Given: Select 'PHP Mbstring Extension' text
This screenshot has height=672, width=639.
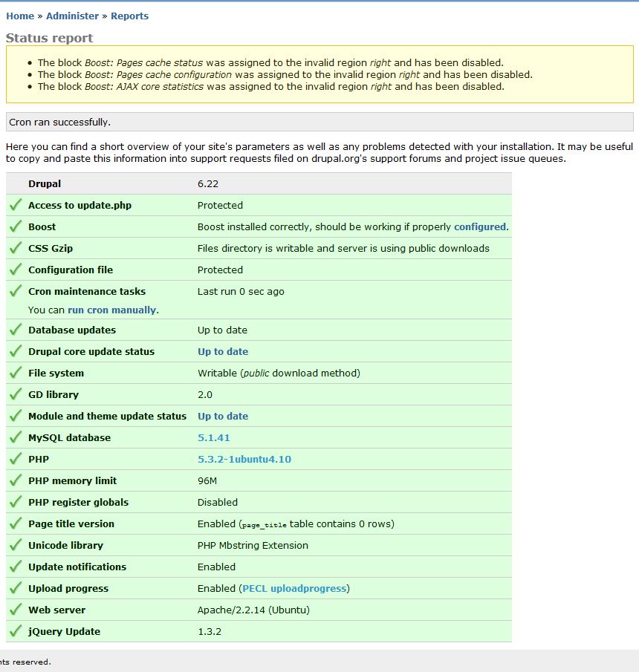Looking at the screenshot, I should [253, 545].
